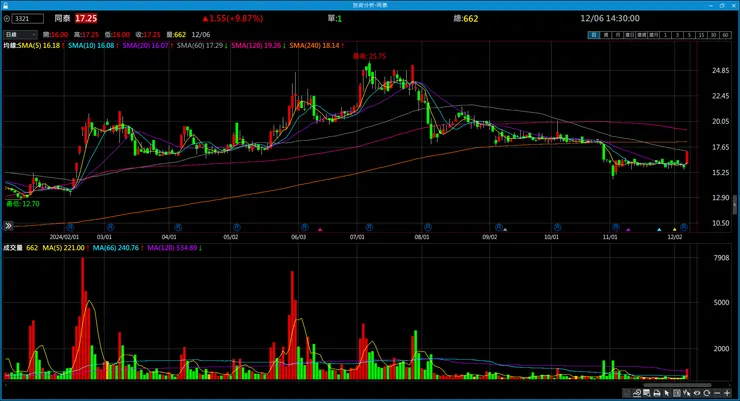Click the cyan triangle event marker before 12/02

click(x=659, y=229)
